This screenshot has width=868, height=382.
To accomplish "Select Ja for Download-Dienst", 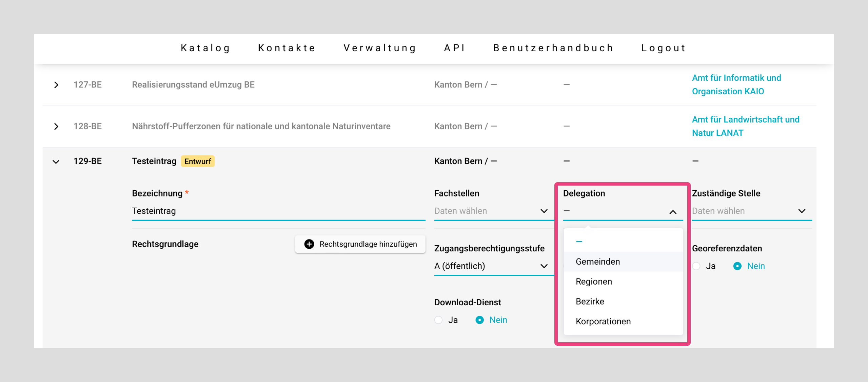I will click(x=439, y=320).
